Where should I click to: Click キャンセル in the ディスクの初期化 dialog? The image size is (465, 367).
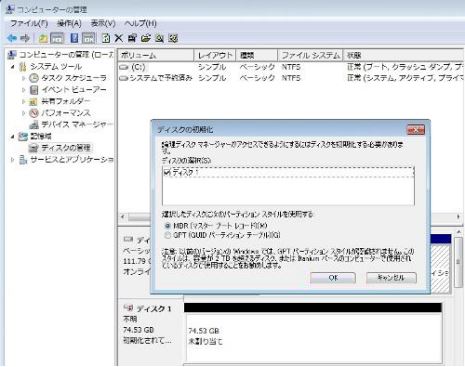391,278
